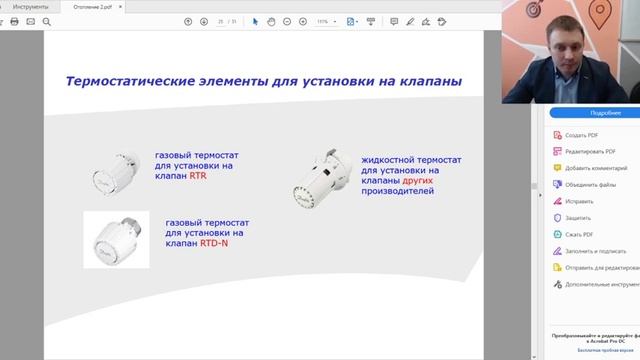640x360 pixels.
Task: Zoom in with the plus icon
Action: coord(303,22)
